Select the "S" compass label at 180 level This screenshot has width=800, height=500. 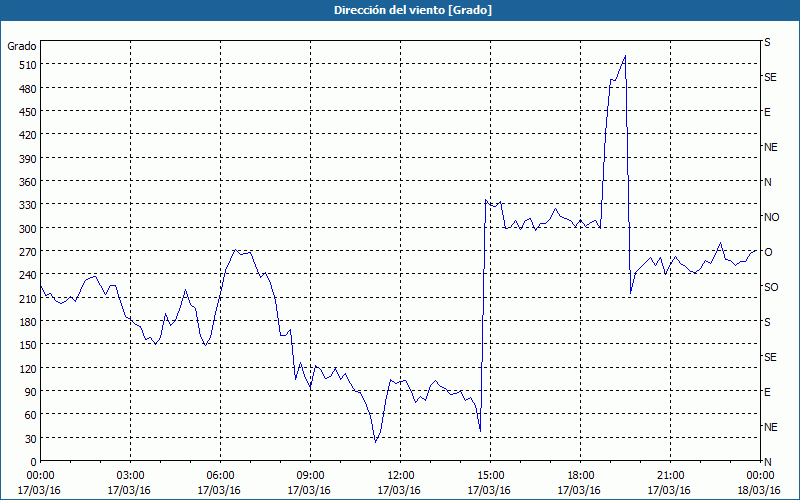click(767, 322)
